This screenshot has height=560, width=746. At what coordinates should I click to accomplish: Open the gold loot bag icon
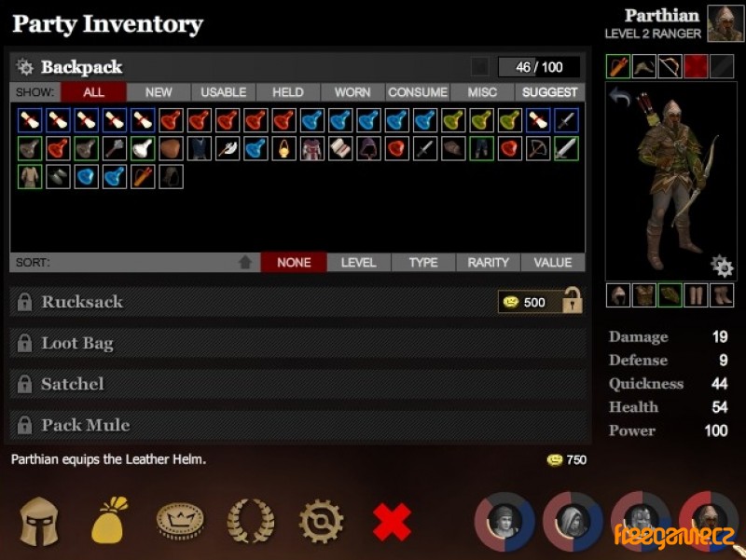[x=110, y=522]
